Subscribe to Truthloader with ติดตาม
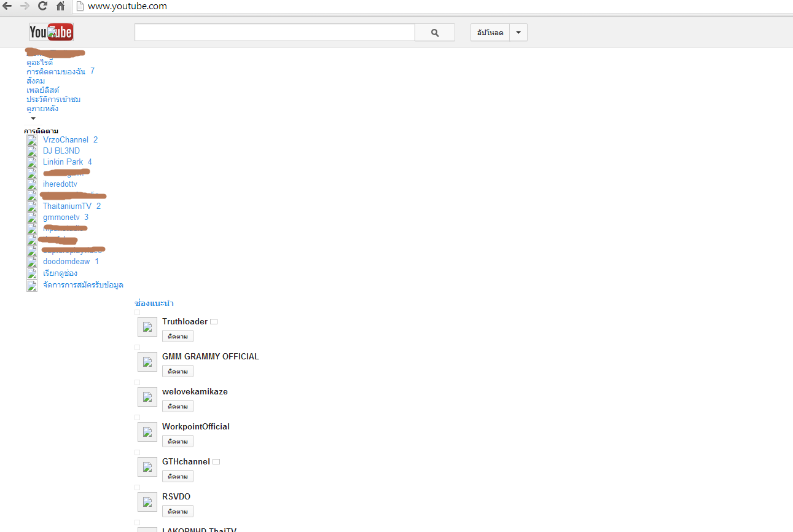Screen dimensions: 793x532 (x=178, y=336)
